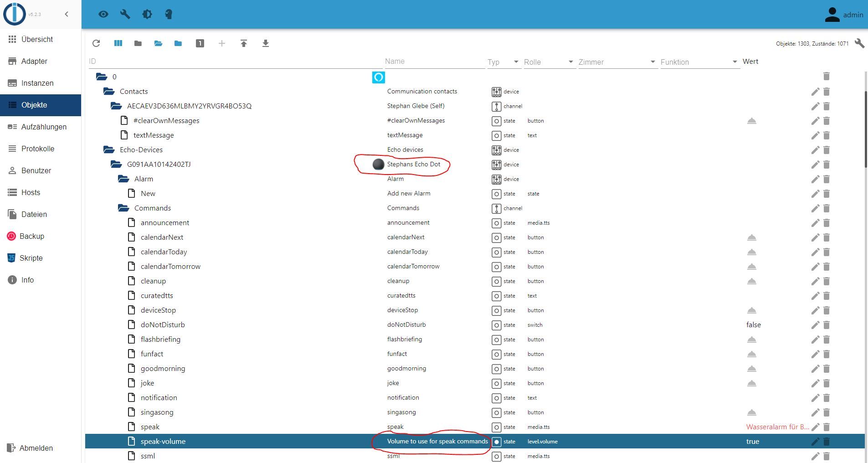Toggle the speak-volume value true
Viewport: 868px width, 463px height.
coord(753,442)
